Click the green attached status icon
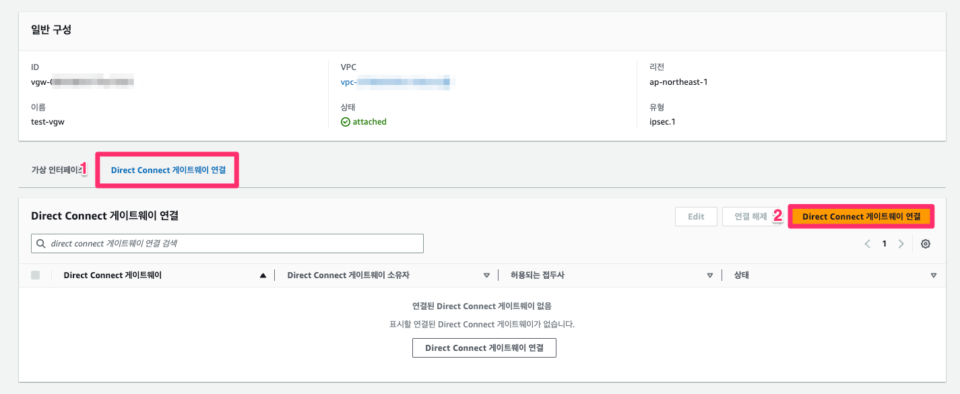Screen dimensions: 960x394 point(345,122)
